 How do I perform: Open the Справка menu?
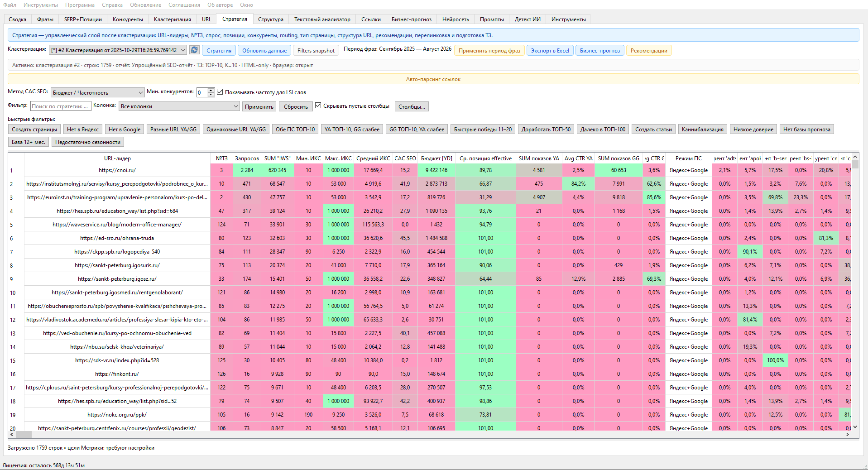click(x=112, y=5)
